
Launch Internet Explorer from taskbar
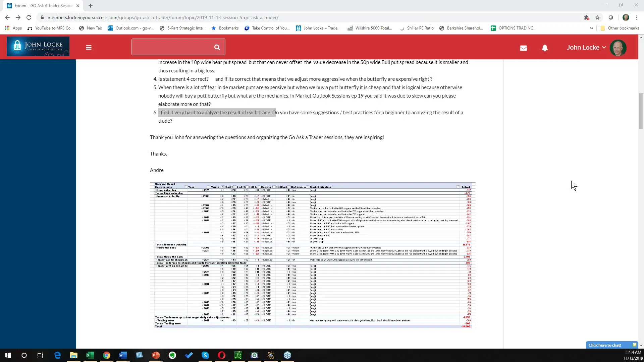point(57,355)
